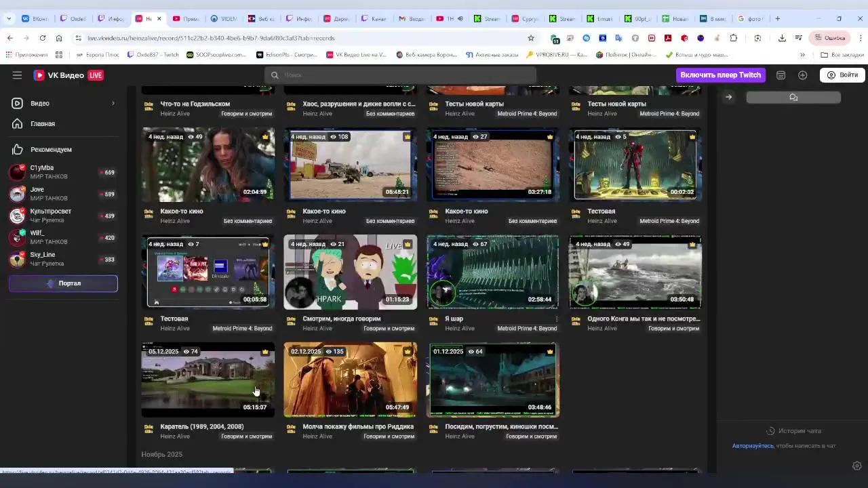Open Одного Конга video thumbnail
Image resolution: width=868 pixels, height=488 pixels.
pos(635,272)
